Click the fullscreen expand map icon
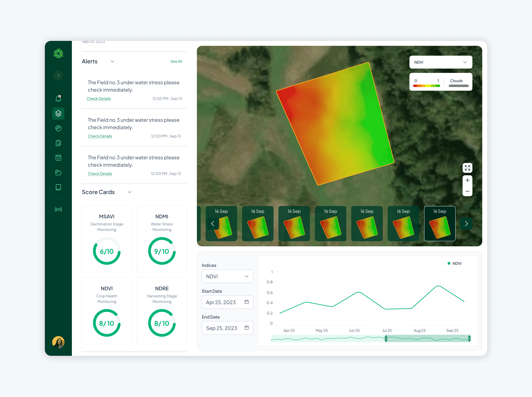The width and height of the screenshot is (532, 397). tap(467, 168)
